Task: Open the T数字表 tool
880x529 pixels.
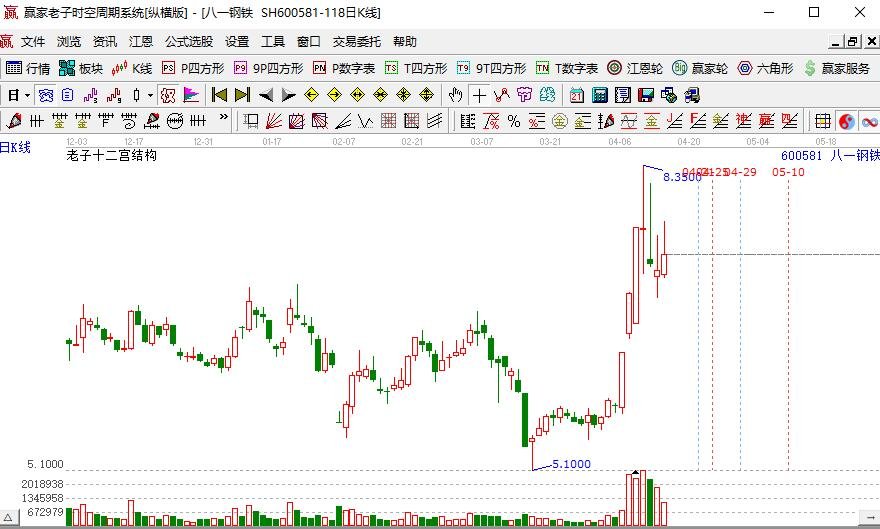Action: (x=567, y=68)
